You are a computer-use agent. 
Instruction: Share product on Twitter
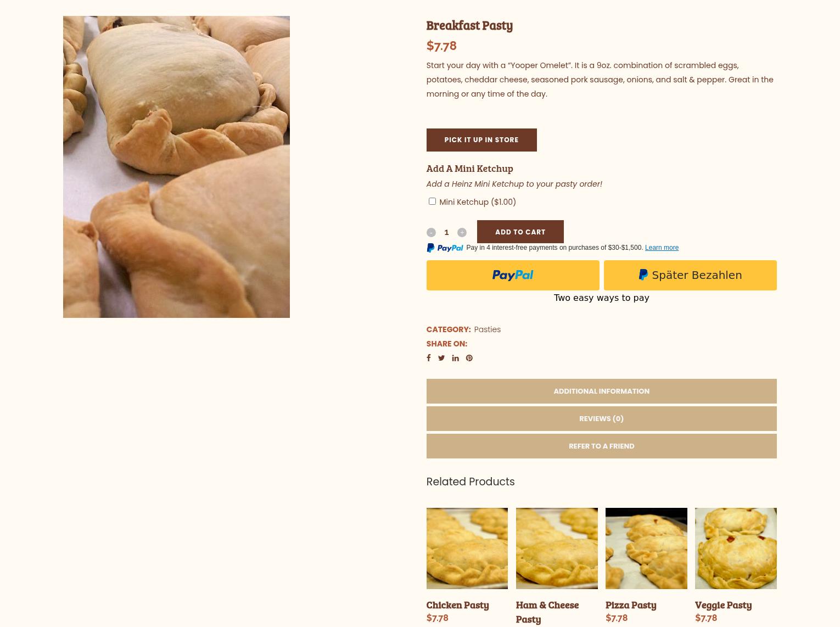click(441, 358)
